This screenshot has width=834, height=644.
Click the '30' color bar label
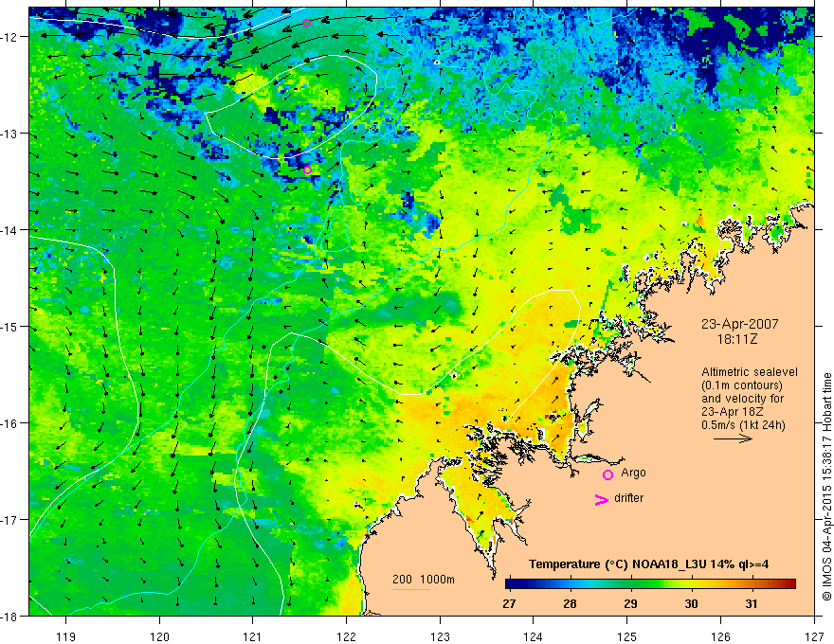691,603
